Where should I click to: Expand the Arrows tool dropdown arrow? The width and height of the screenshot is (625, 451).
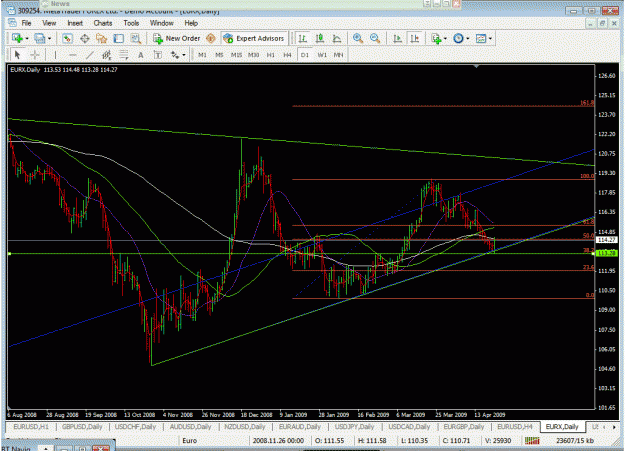point(184,55)
